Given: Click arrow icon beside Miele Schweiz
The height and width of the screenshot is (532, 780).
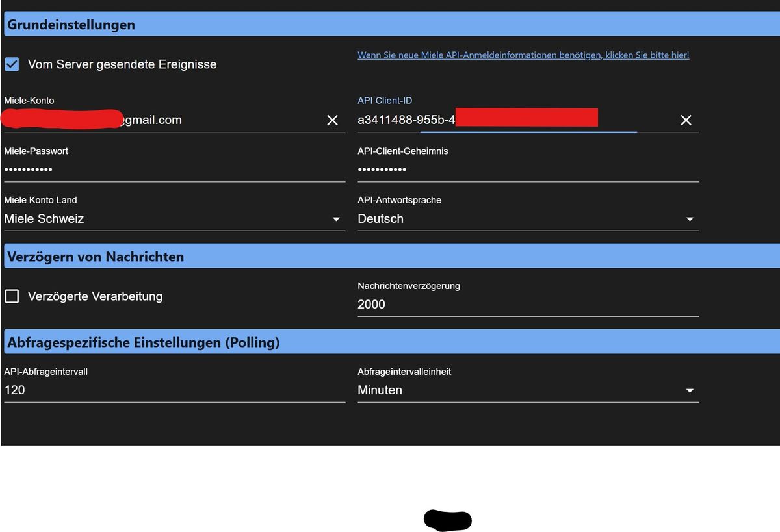Looking at the screenshot, I should (336, 220).
